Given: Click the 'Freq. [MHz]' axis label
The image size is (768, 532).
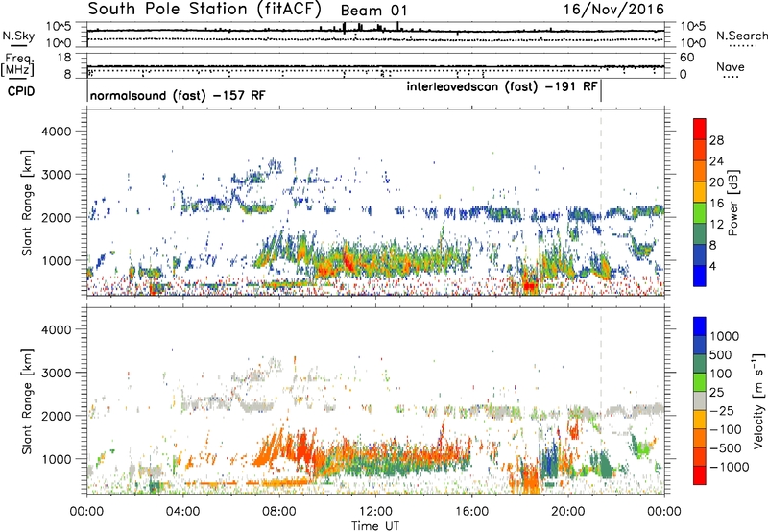Looking at the screenshot, I should [x=18, y=64].
